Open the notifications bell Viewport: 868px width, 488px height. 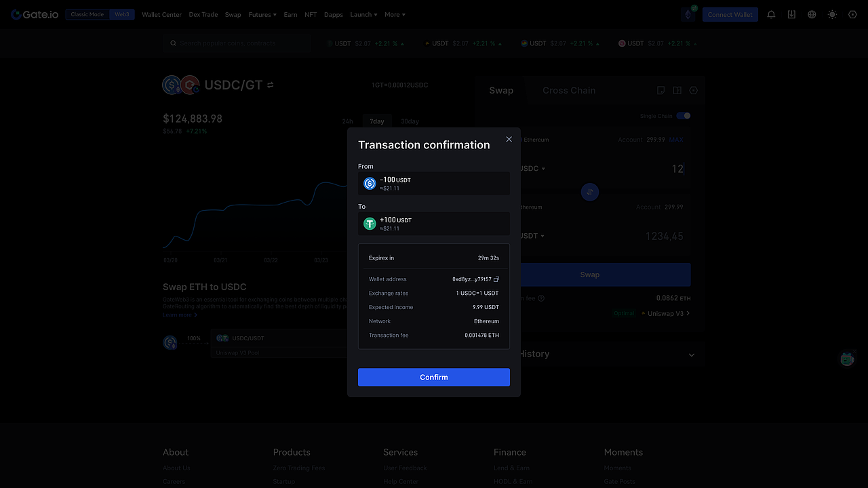click(771, 14)
